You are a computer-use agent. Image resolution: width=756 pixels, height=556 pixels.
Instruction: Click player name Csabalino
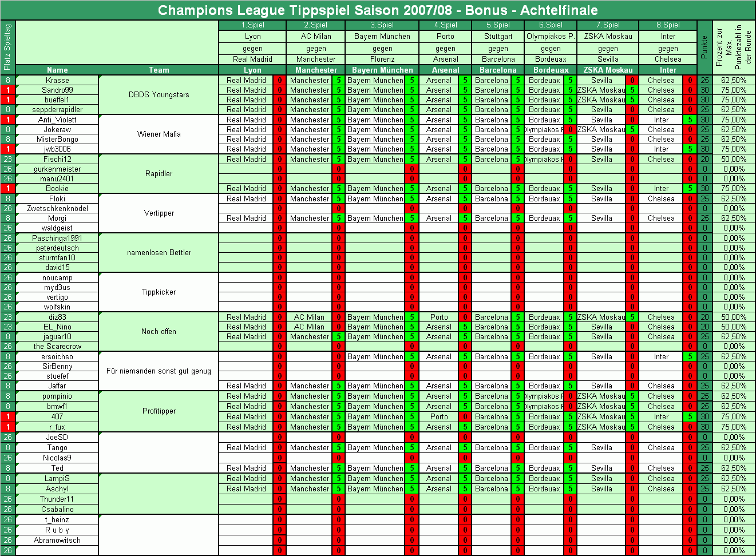coord(57,510)
